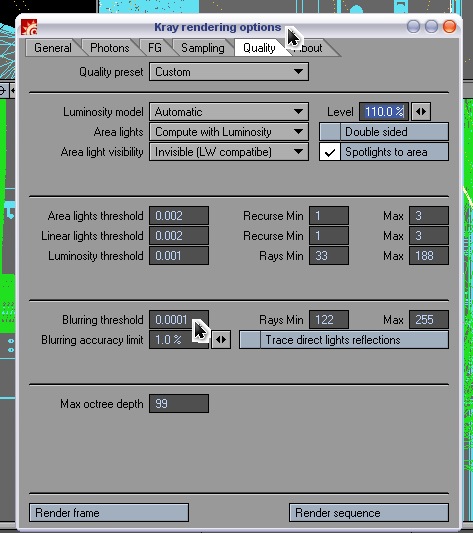Click the Level percentage field
The height and width of the screenshot is (533, 473).
384,112
